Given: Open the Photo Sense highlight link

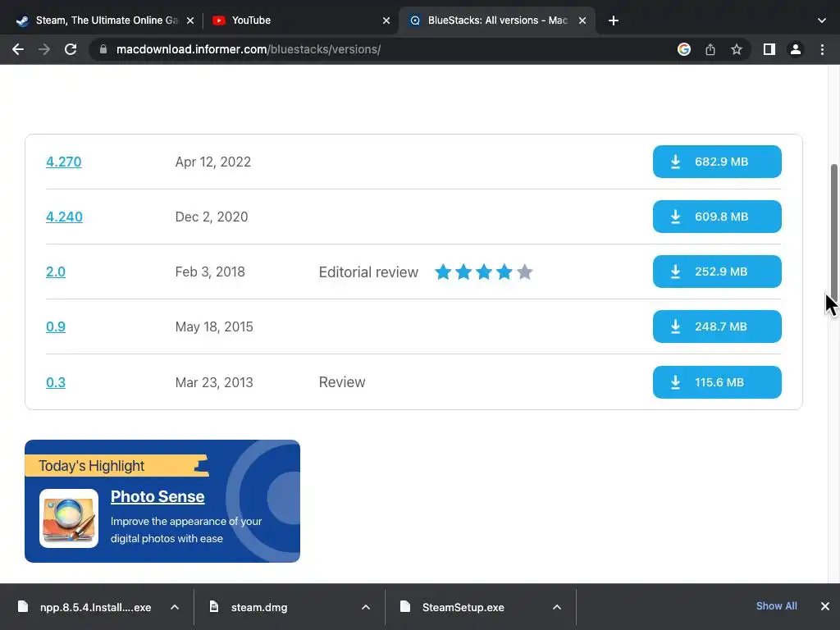Looking at the screenshot, I should (x=157, y=496).
